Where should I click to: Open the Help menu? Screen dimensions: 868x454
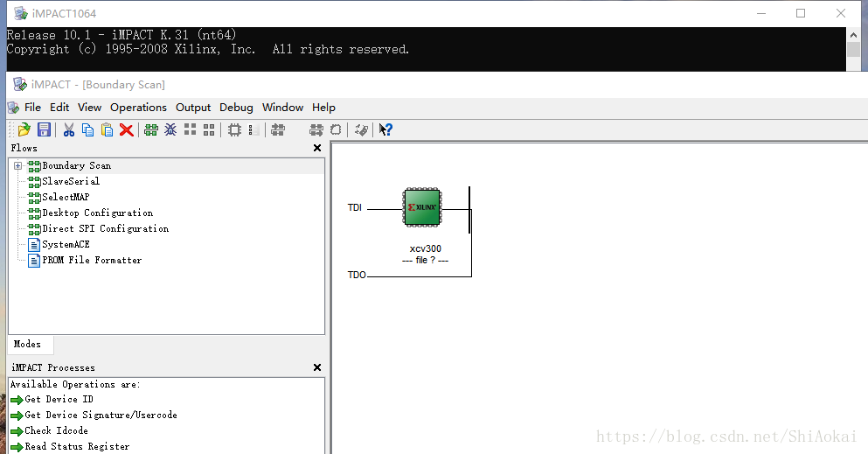coord(323,108)
